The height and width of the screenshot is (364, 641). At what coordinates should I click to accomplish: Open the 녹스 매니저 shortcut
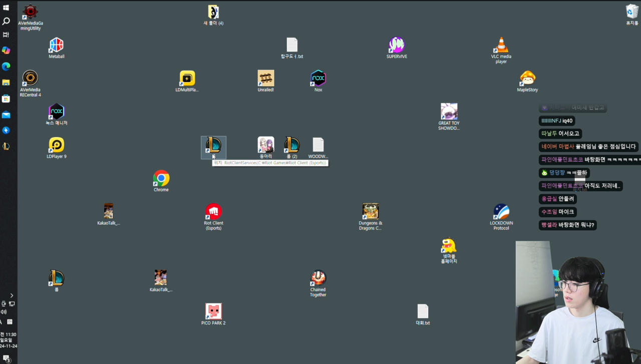pyautogui.click(x=56, y=115)
